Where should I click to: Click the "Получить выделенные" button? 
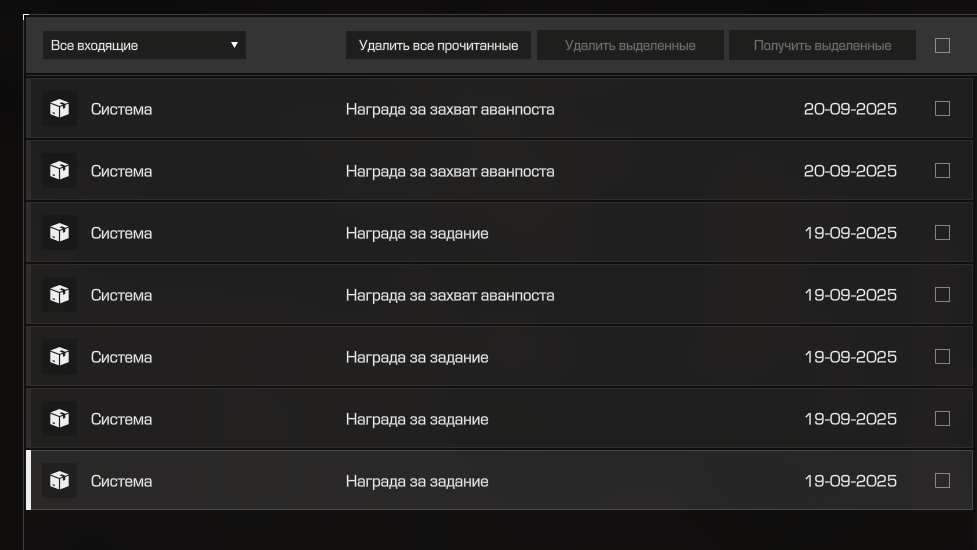pos(822,45)
